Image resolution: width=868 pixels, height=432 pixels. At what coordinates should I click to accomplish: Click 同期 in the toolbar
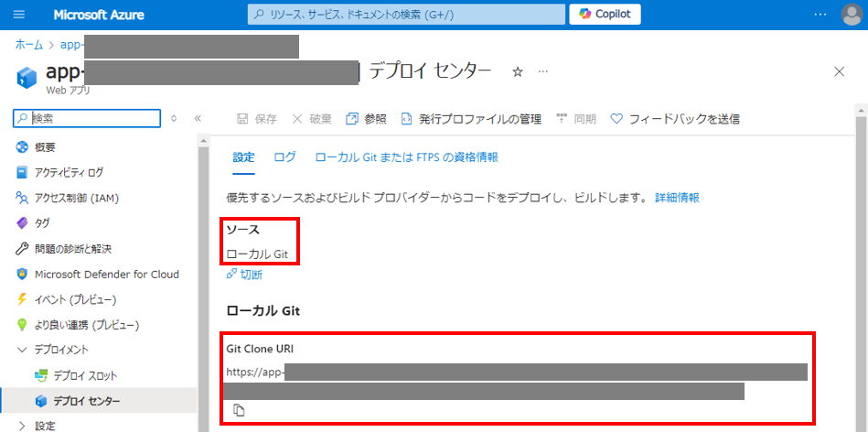click(x=575, y=118)
